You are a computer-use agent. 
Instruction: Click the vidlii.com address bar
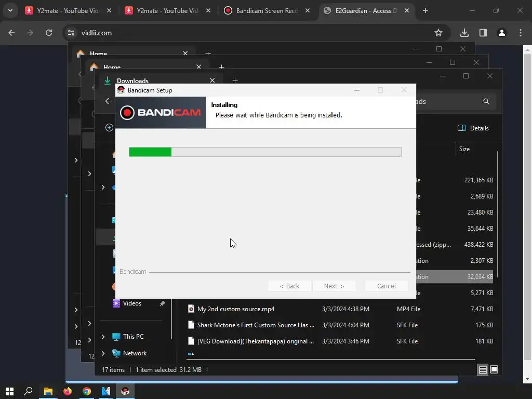point(256,33)
